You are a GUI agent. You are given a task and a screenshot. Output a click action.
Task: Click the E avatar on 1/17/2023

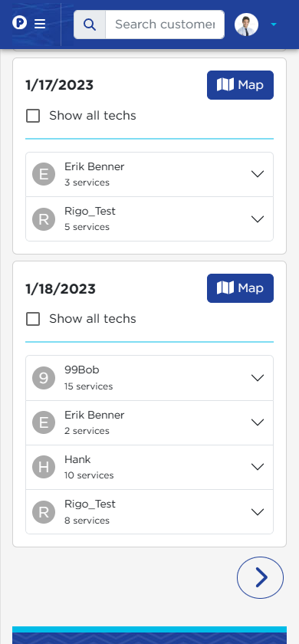44,174
